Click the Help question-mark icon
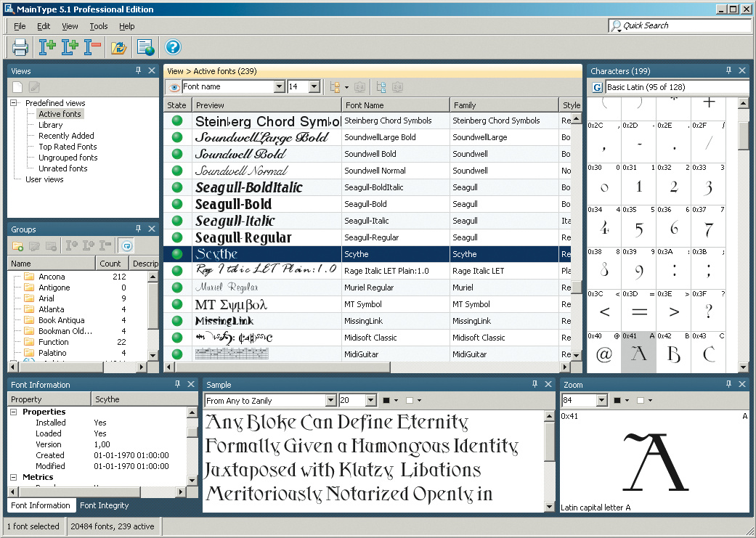756x538 pixels. (173, 46)
